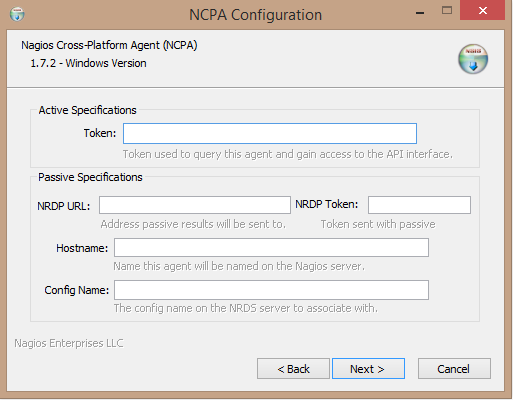Click the 'Config Name:' label
This screenshot has height=400, width=513.
point(77,290)
